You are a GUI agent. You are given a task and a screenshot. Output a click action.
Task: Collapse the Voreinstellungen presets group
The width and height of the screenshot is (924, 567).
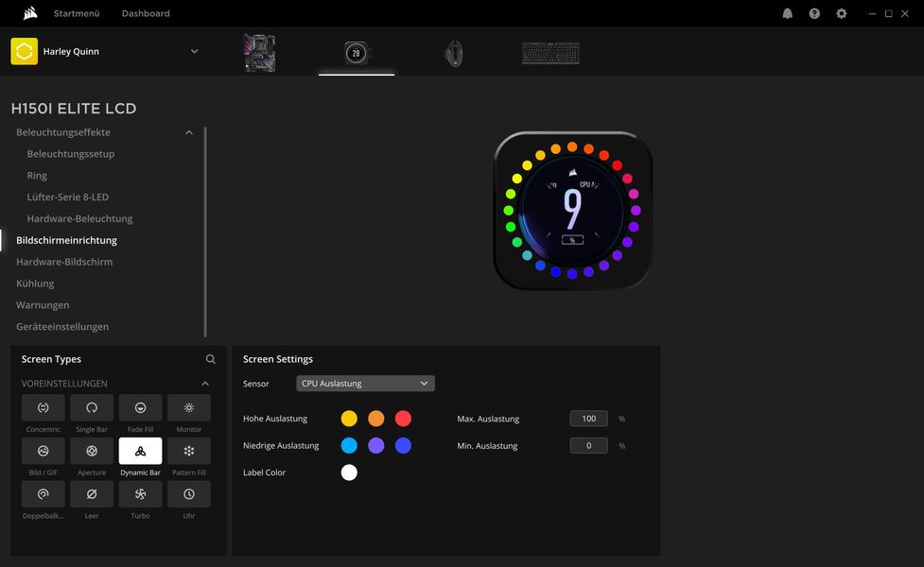pos(205,384)
